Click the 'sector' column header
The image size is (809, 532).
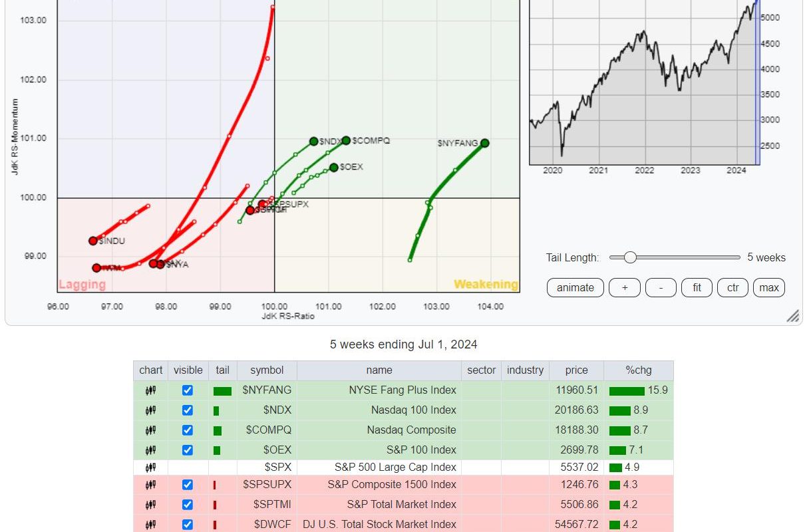pyautogui.click(x=482, y=370)
